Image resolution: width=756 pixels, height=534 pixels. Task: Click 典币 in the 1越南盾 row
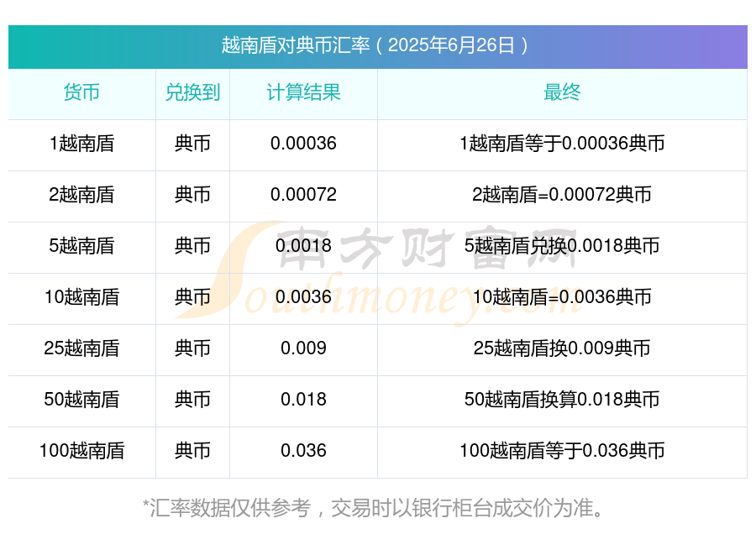coord(192,144)
